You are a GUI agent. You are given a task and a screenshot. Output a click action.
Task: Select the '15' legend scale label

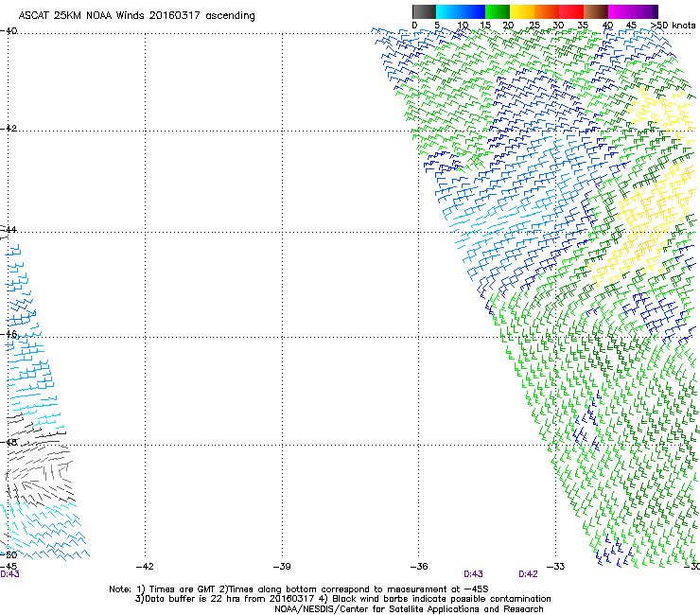pyautogui.click(x=485, y=26)
